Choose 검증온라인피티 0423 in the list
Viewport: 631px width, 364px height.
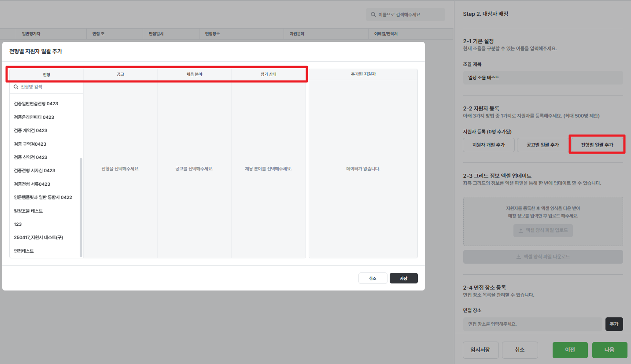tap(34, 117)
